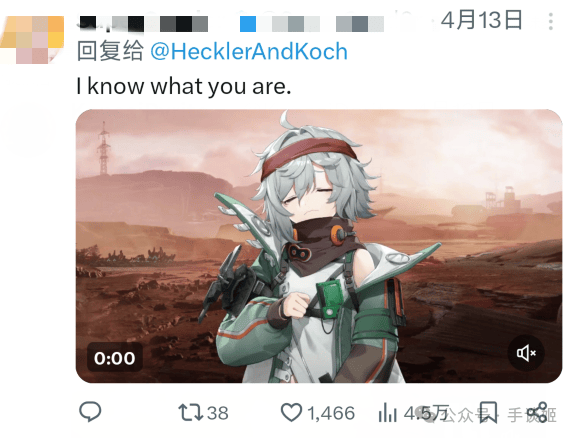Unmute the video with the speaker icon
Screen dimensions: 575x438
click(526, 353)
